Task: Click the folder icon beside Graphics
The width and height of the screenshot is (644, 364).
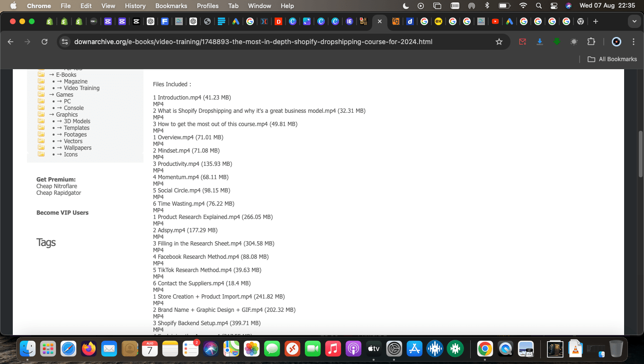Action: tap(41, 114)
